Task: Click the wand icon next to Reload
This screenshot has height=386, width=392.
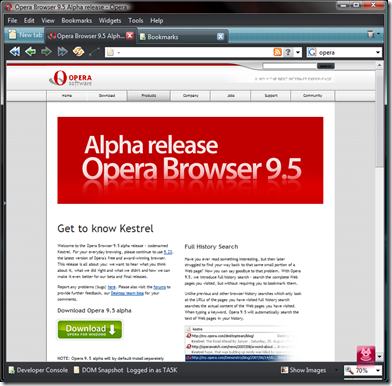Action: (x=94, y=52)
